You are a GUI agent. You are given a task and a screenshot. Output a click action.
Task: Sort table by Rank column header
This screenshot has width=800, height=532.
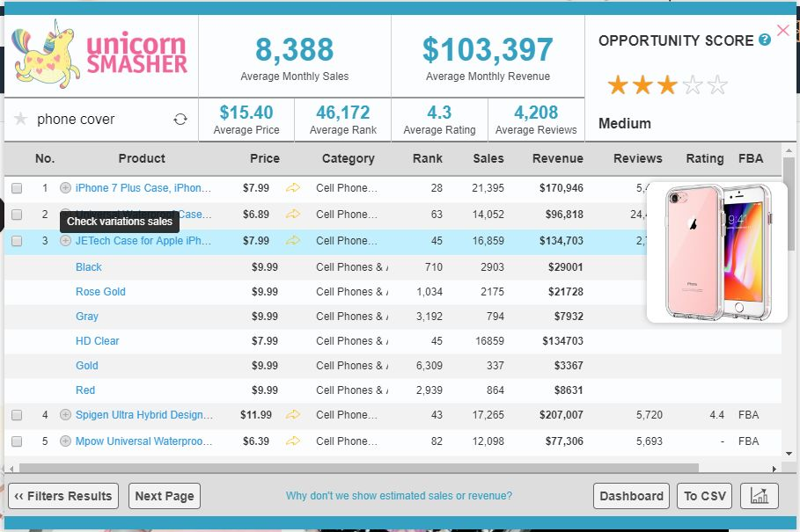427,158
